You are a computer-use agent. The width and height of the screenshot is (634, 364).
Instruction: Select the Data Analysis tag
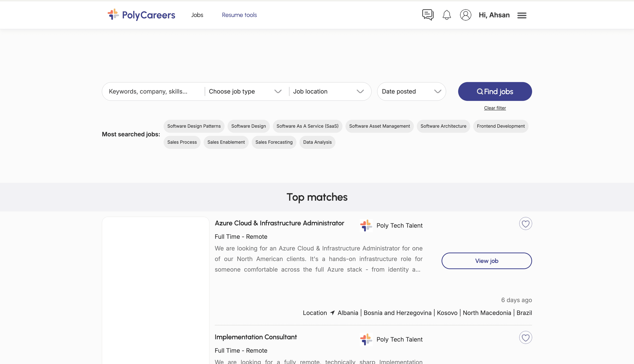(317, 142)
